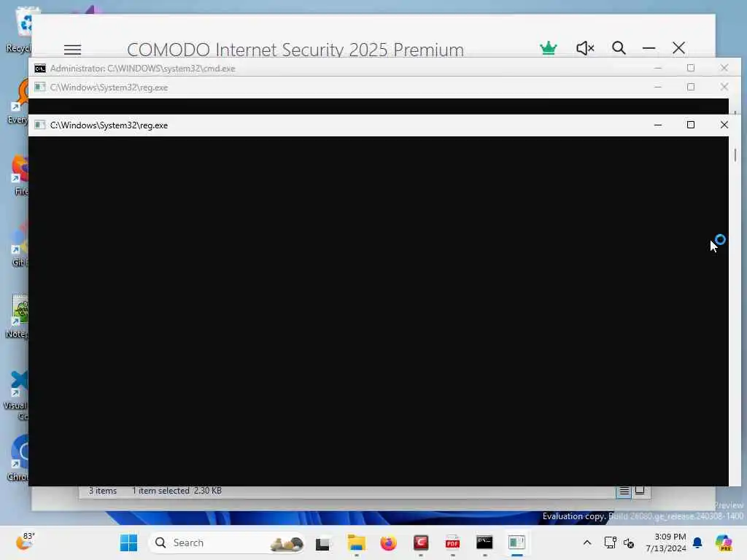Select the Recycle Bin desktop icon
This screenshot has height=560, width=747.
point(19,29)
